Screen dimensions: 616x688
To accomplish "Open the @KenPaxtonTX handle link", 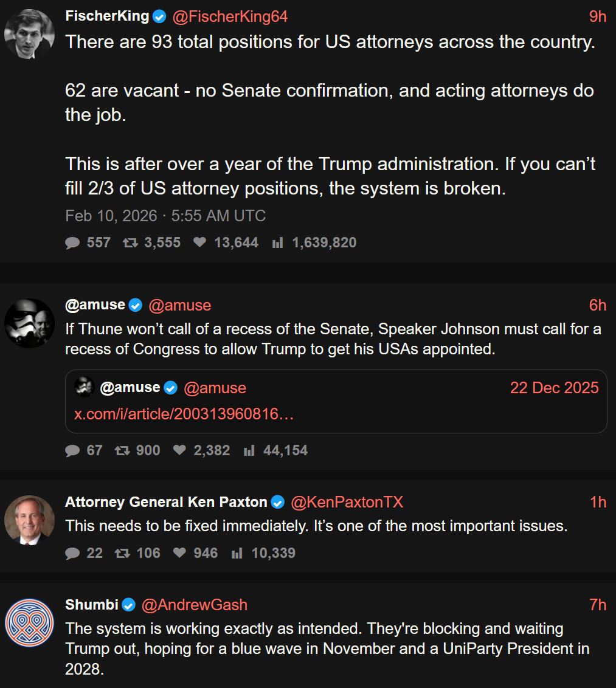I will [x=347, y=502].
